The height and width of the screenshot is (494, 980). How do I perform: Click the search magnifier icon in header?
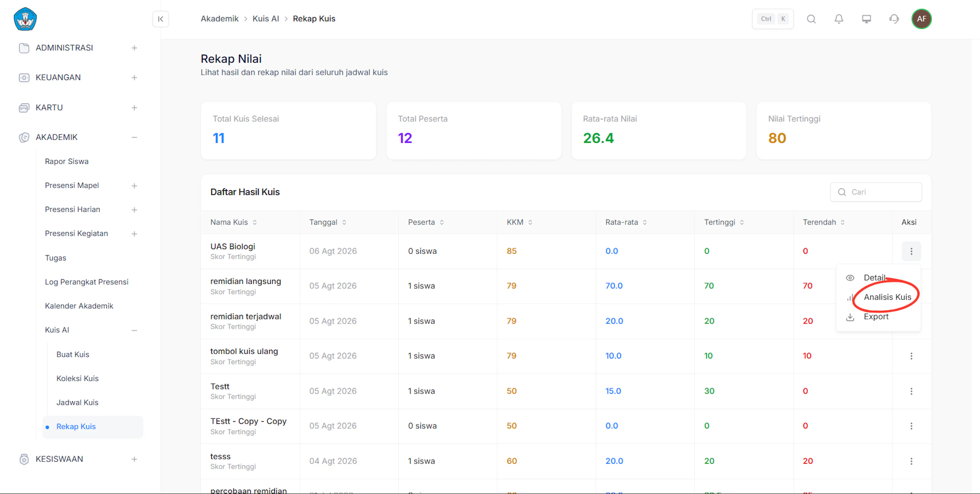[811, 19]
